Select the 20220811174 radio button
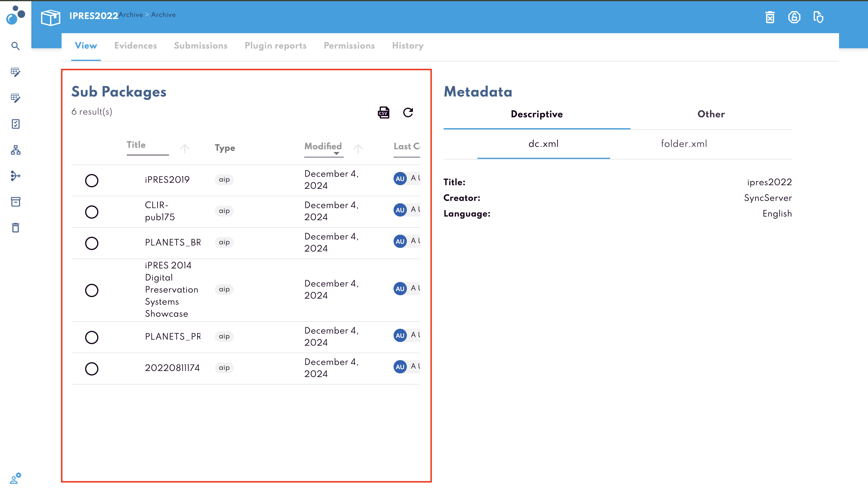The image size is (868, 491). (x=92, y=369)
